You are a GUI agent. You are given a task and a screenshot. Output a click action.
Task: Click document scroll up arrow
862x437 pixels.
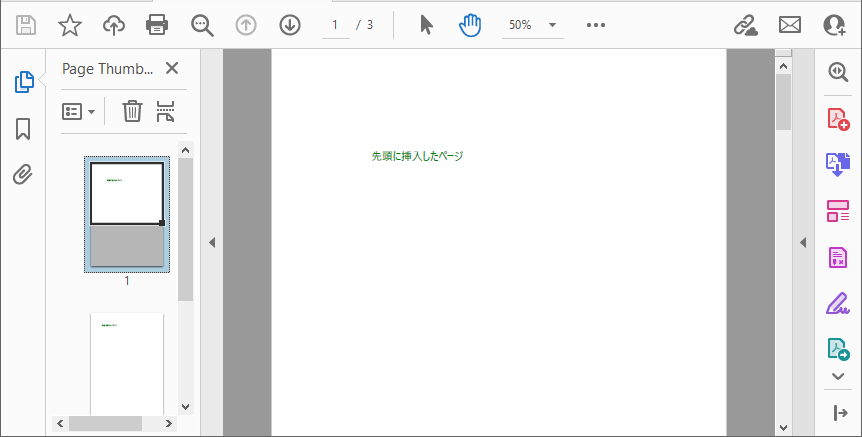[x=783, y=66]
